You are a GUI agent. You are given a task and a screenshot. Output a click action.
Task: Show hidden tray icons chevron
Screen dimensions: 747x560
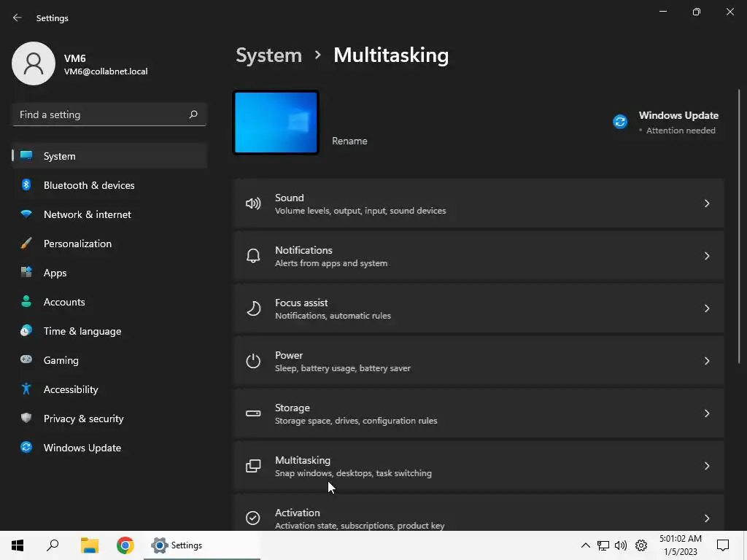pos(586,545)
